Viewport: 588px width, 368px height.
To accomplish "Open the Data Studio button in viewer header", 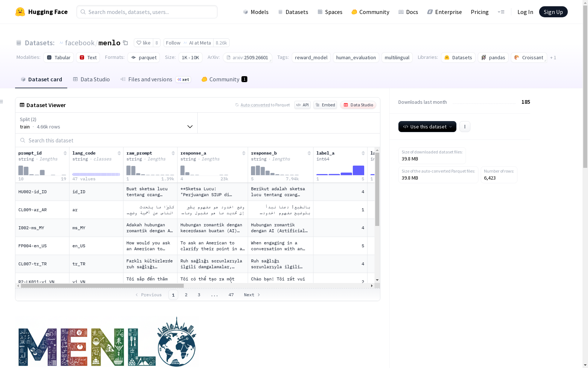I will click(x=358, y=105).
